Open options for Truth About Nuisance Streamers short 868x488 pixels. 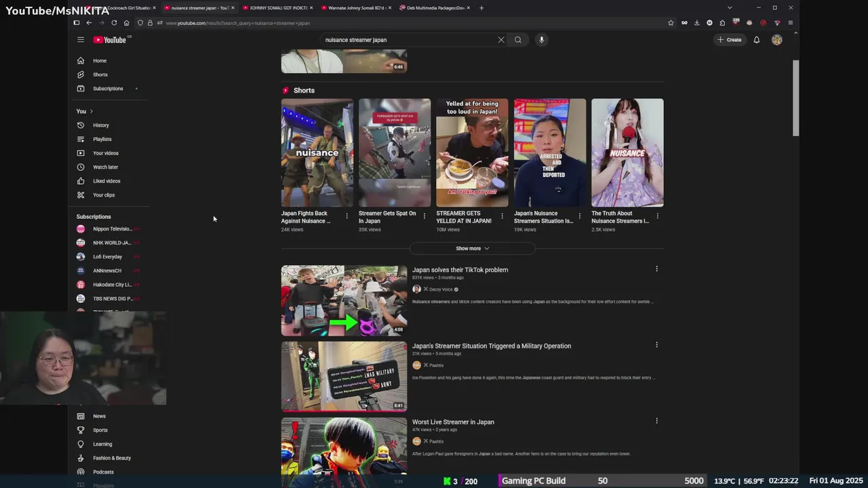pyautogui.click(x=657, y=216)
